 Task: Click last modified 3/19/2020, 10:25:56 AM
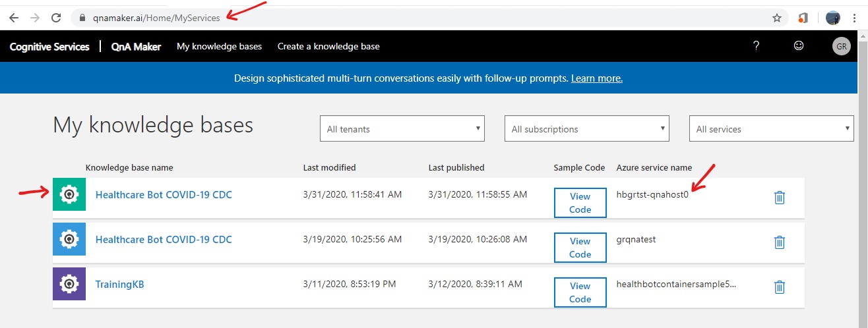(x=352, y=239)
